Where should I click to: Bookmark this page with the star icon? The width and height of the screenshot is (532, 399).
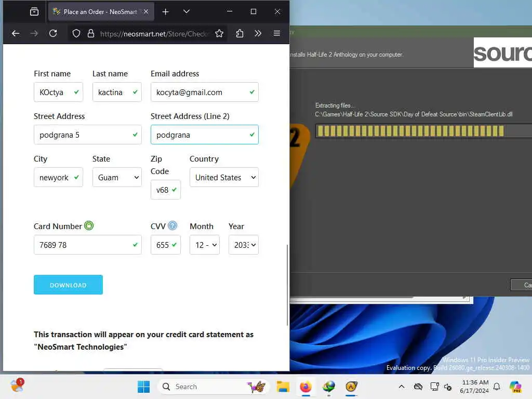[219, 33]
